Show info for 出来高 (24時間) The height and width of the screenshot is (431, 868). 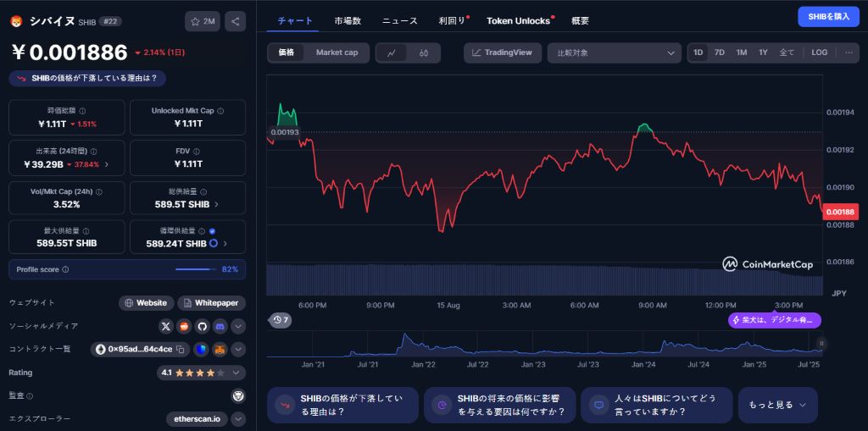point(93,151)
